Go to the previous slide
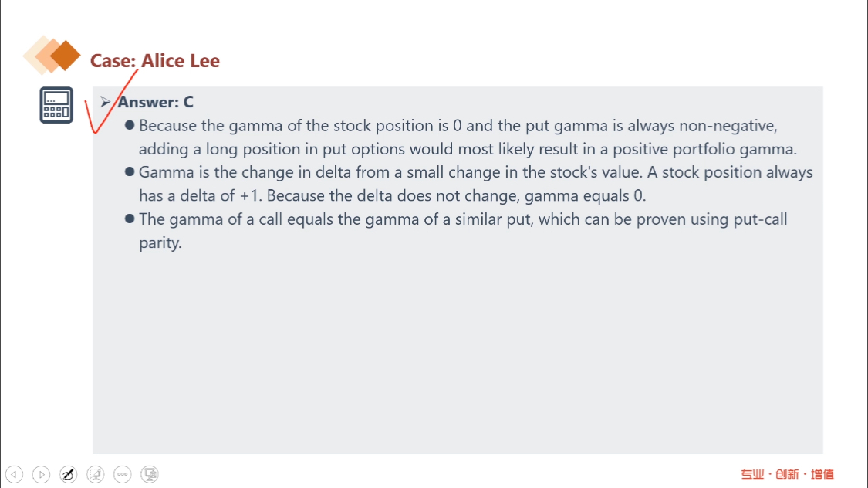 pyautogui.click(x=15, y=474)
